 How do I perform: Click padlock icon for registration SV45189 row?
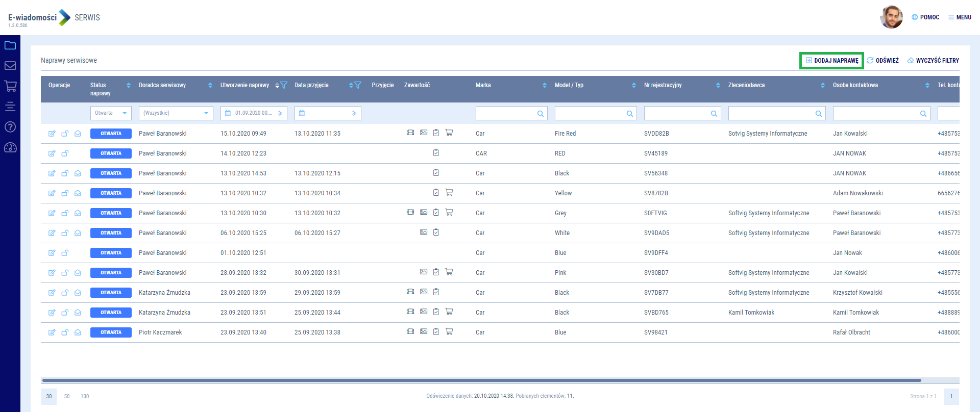click(x=65, y=153)
